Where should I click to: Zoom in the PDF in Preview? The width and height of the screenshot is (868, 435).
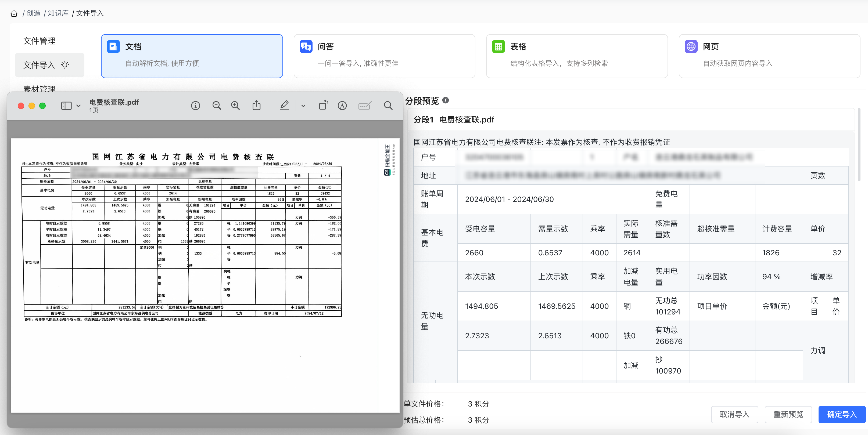click(x=235, y=106)
